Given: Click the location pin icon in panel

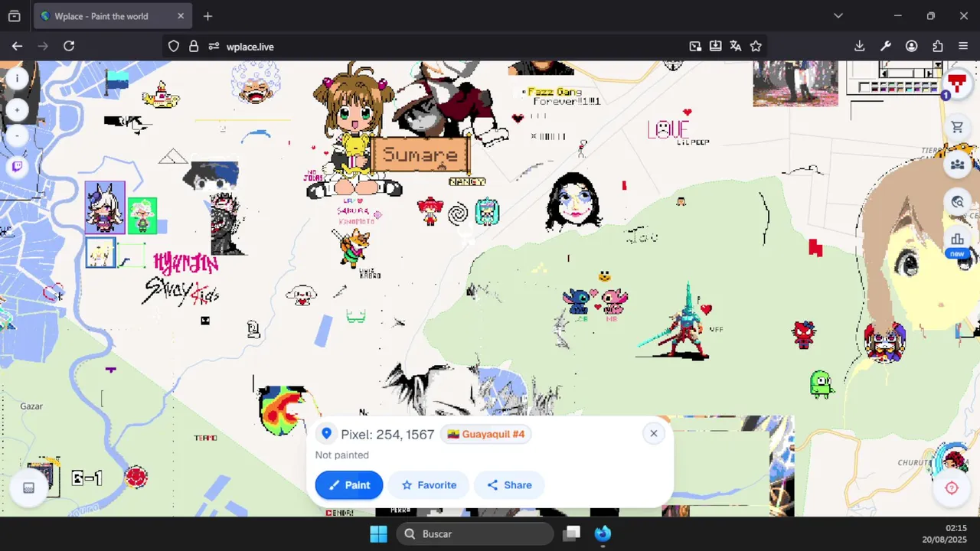Looking at the screenshot, I should point(327,434).
